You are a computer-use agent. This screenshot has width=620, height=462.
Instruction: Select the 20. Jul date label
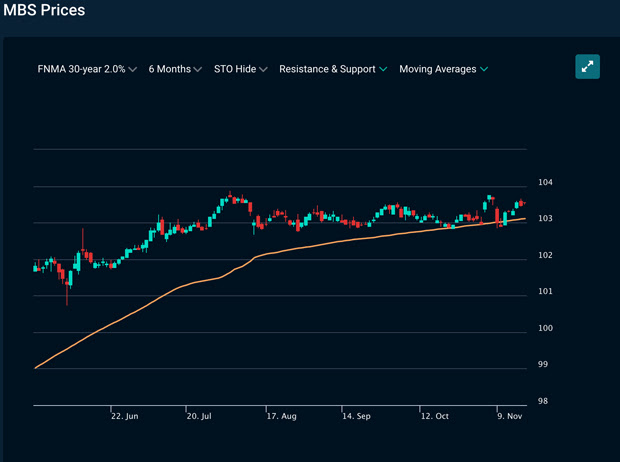click(x=199, y=415)
